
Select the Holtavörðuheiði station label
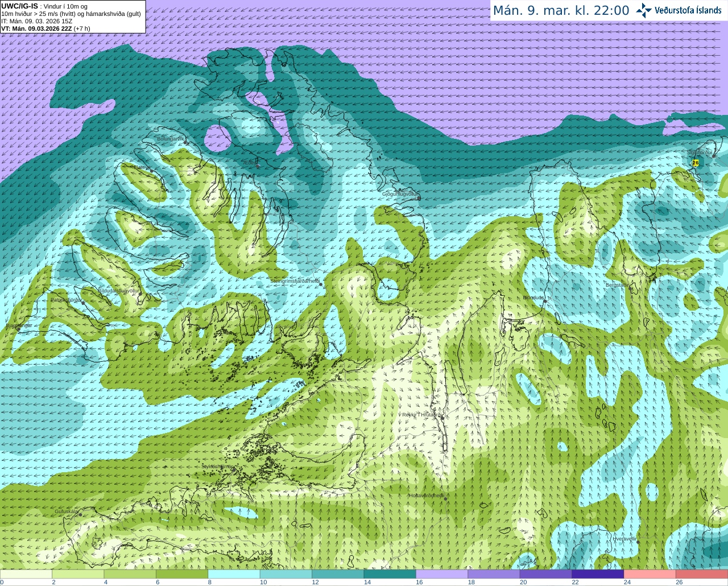(x=427, y=496)
